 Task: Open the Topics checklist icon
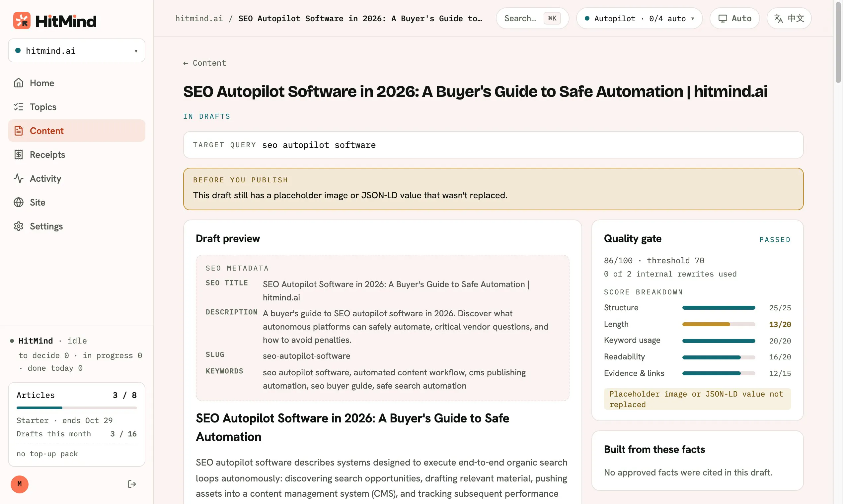(19, 107)
